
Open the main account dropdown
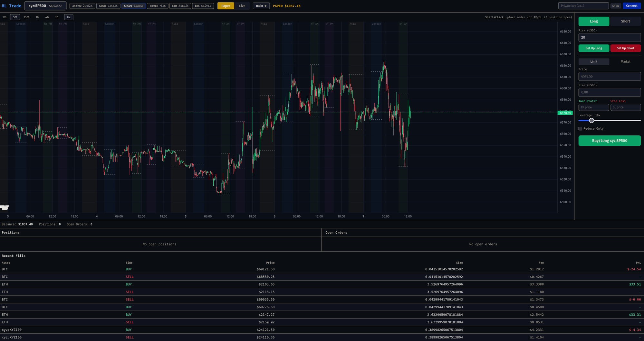pos(261,6)
